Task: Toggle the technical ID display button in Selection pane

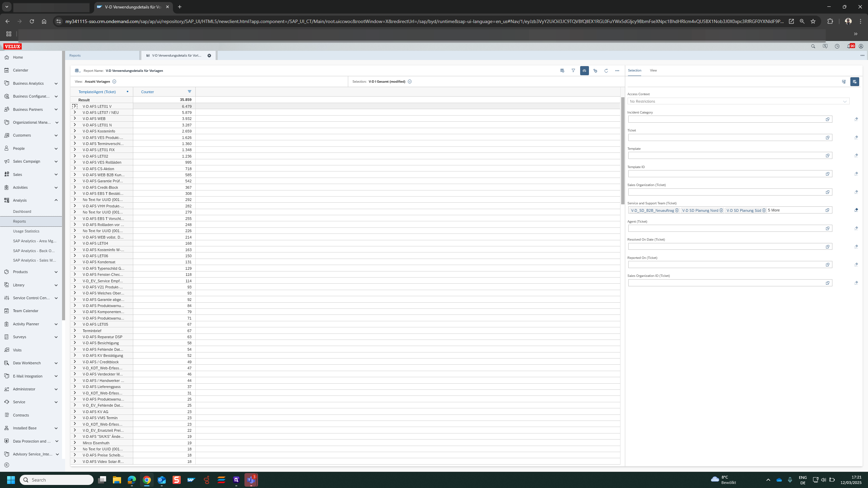Action: coord(854,82)
